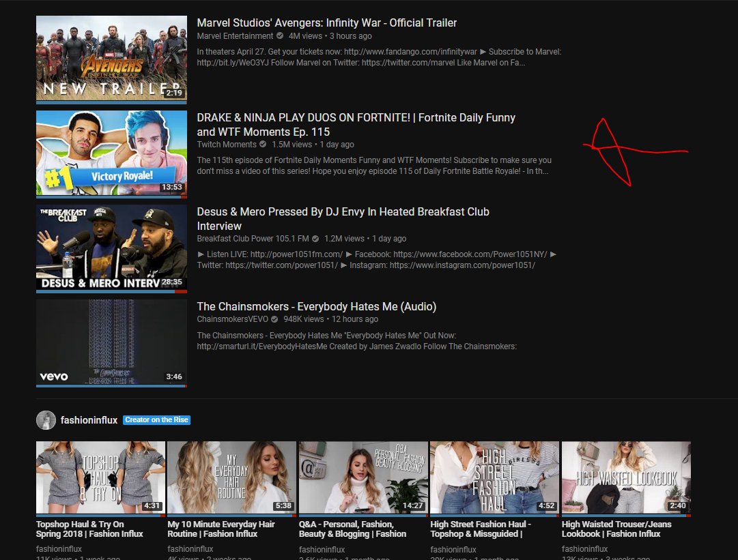This screenshot has width=738, height=560.
Task: Click Chainsmokers description with smarturl link
Action: pyautogui.click(x=357, y=341)
